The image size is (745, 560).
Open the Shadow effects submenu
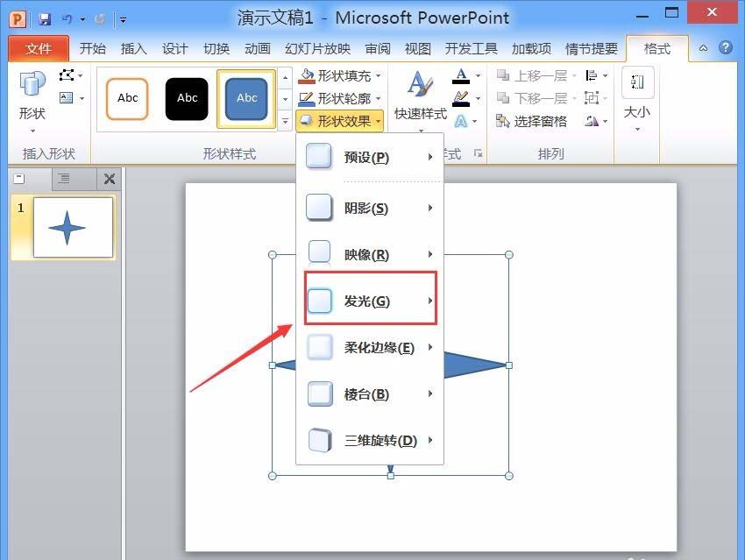click(368, 208)
